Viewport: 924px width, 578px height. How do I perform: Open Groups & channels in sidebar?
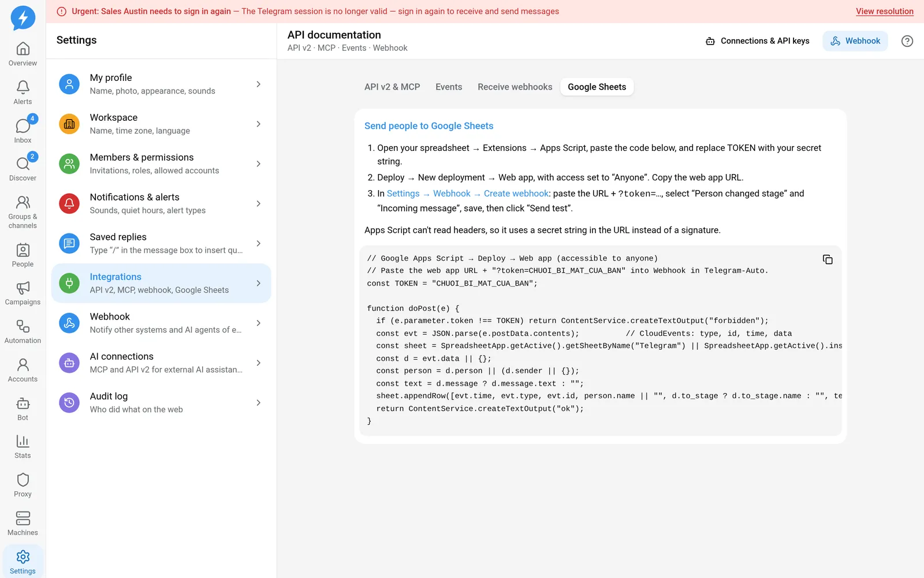[23, 212]
